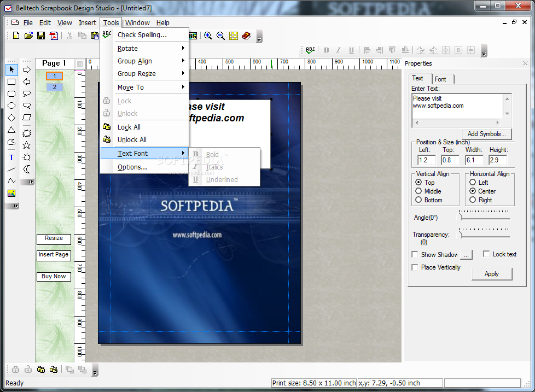Image resolution: width=535 pixels, height=392 pixels.
Task: Expand the Move To submenu
Action: [x=151, y=87]
